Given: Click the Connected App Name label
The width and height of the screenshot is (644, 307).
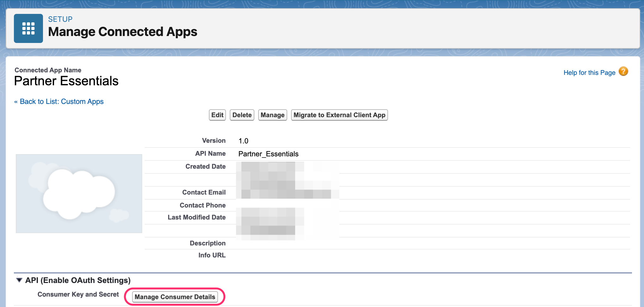Looking at the screenshot, I should pos(48,70).
